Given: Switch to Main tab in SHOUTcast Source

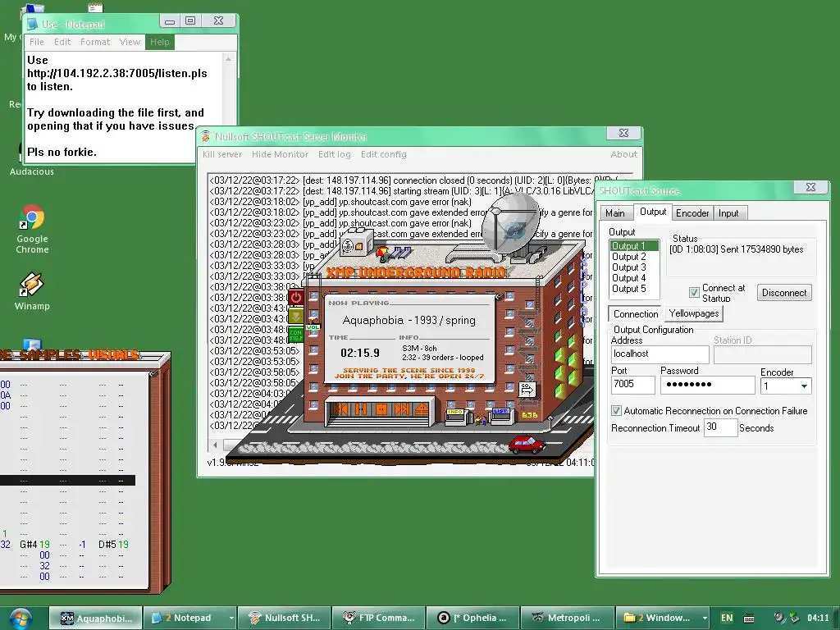Looking at the screenshot, I should [615, 213].
